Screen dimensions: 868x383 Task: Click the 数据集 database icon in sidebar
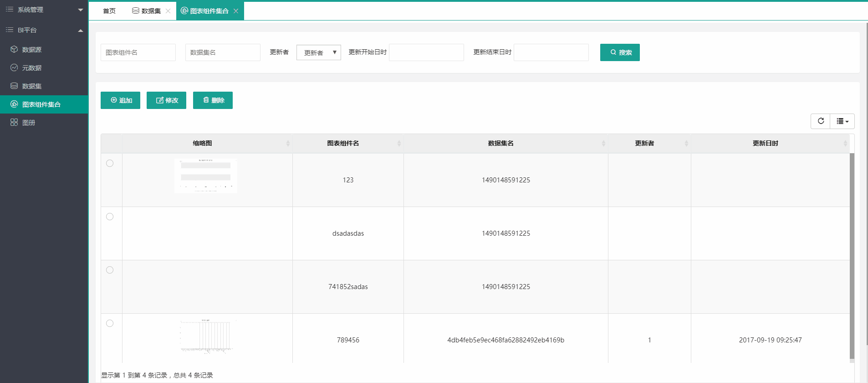[14, 86]
